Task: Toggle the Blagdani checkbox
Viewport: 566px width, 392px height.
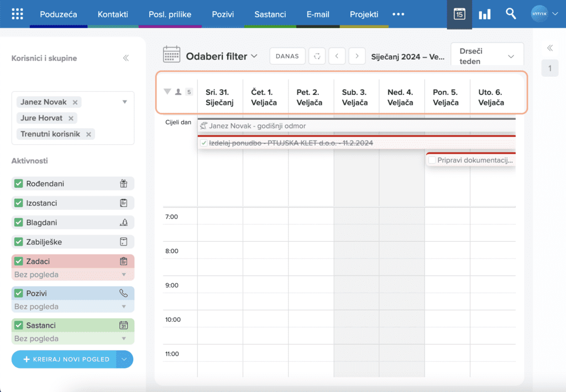Action: point(18,223)
